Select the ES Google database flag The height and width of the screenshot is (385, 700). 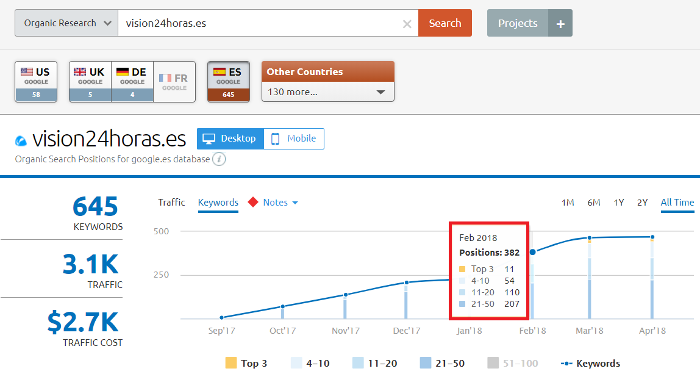[228, 82]
